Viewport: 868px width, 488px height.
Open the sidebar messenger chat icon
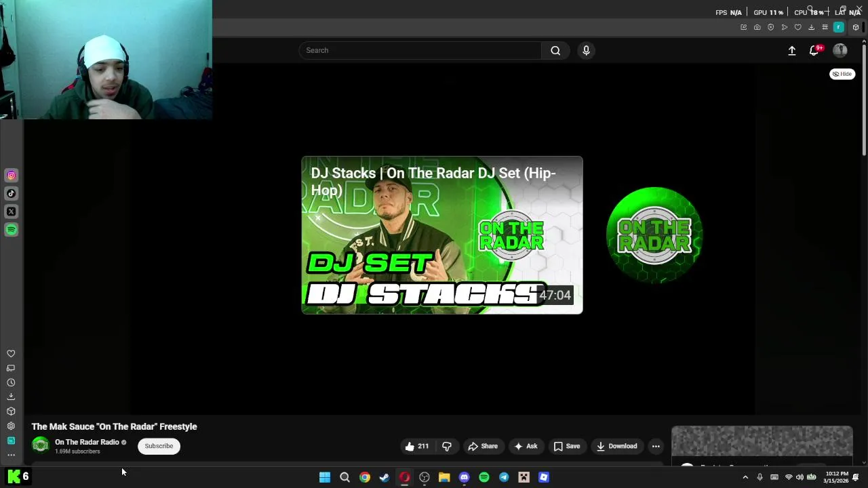(x=11, y=368)
